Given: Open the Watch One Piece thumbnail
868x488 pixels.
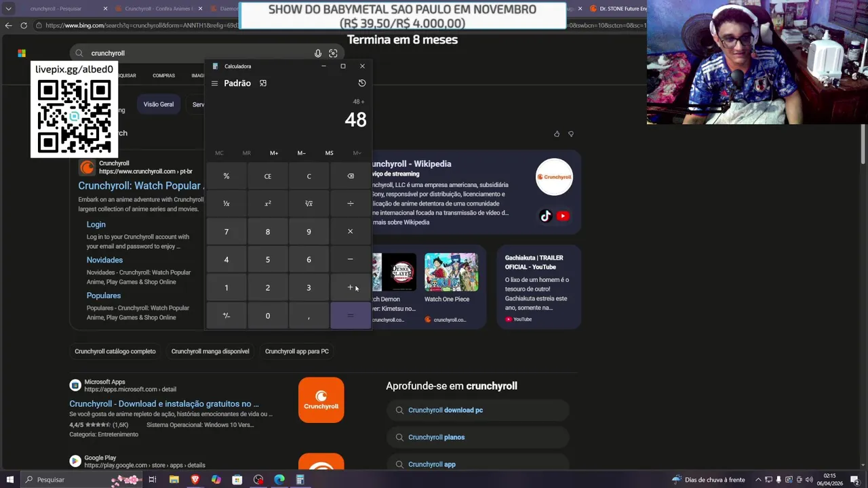Looking at the screenshot, I should point(451,272).
